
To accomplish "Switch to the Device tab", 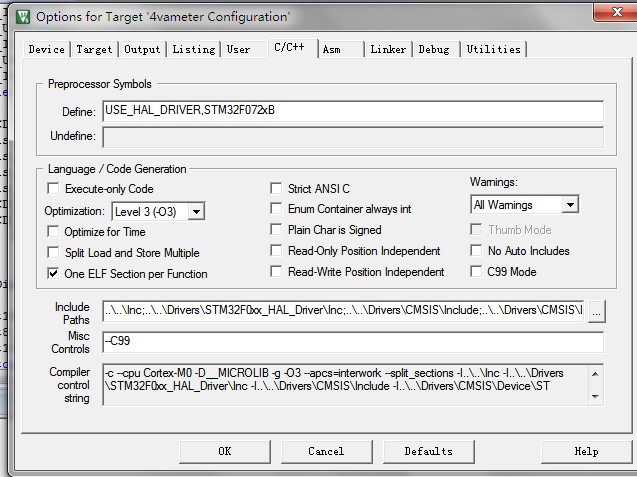I will pyautogui.click(x=46, y=50).
